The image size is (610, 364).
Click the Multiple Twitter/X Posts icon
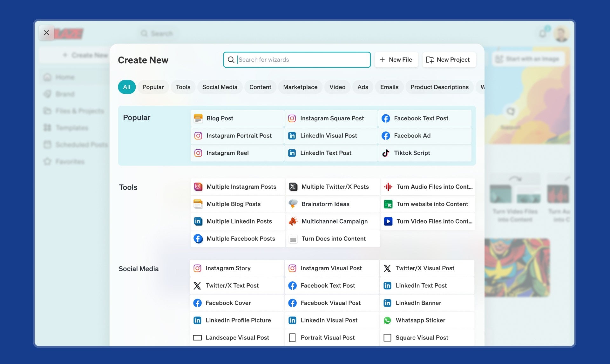[x=293, y=187]
